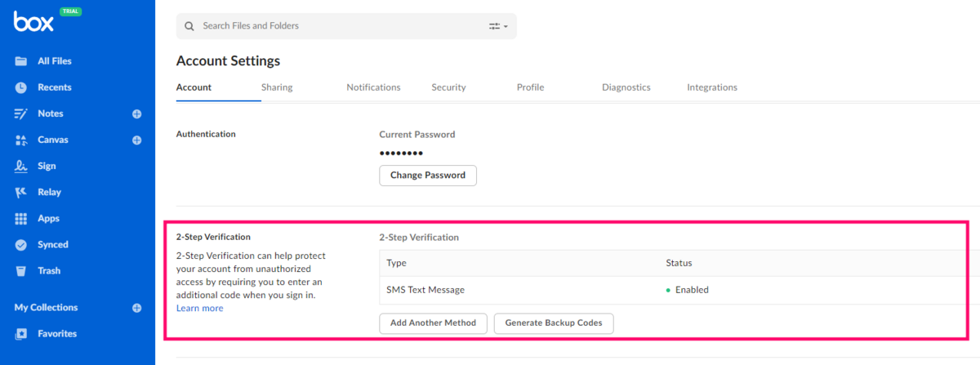Create new Canvas with plus icon

pos(137,140)
